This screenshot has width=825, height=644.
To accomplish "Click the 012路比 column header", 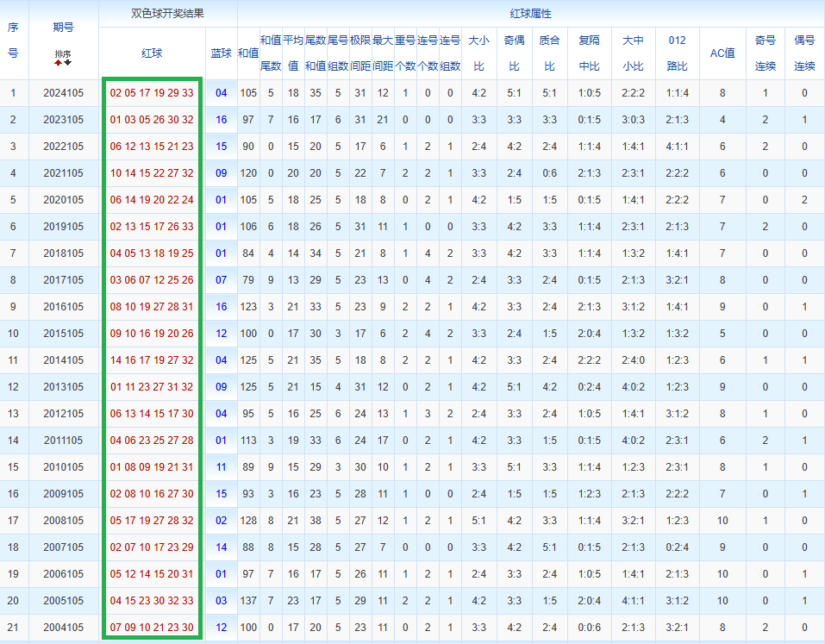I will pos(678,53).
